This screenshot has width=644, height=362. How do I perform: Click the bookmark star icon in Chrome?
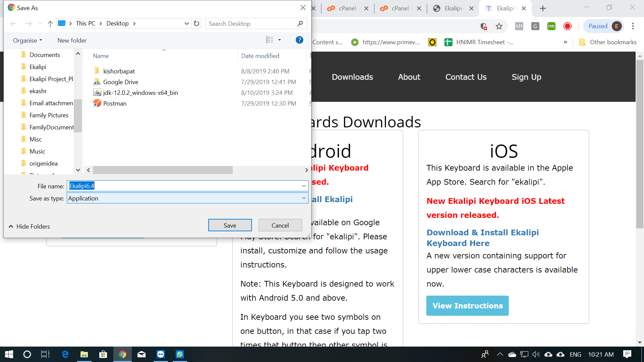[x=499, y=26]
